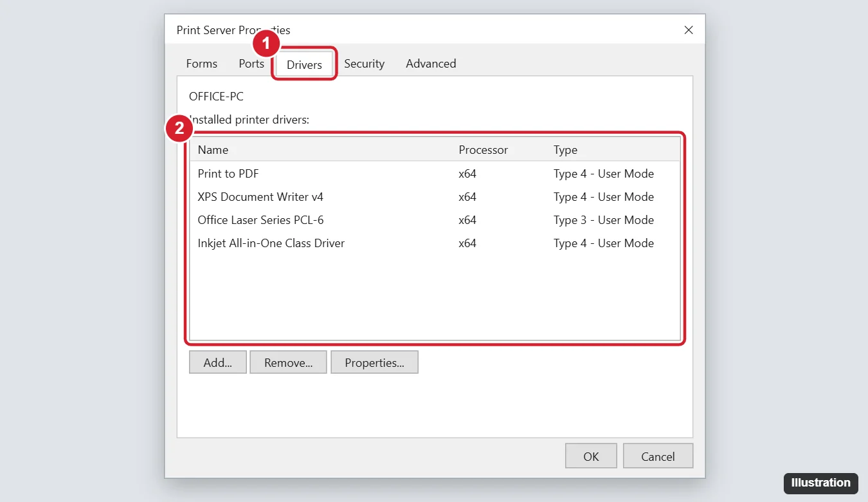Open the Advanced tab

click(x=431, y=64)
